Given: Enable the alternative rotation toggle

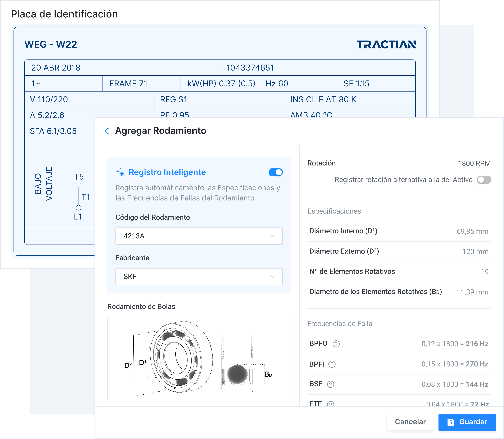Looking at the screenshot, I should (484, 180).
